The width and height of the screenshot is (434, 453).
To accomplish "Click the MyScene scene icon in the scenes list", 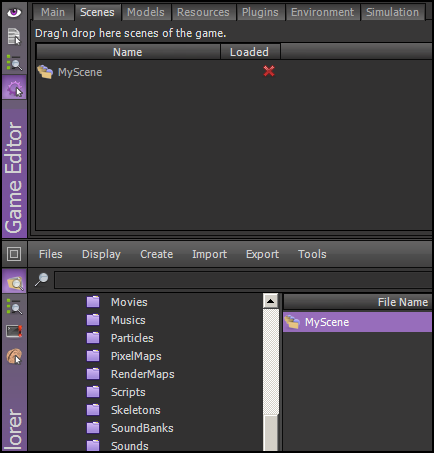I will tap(45, 72).
